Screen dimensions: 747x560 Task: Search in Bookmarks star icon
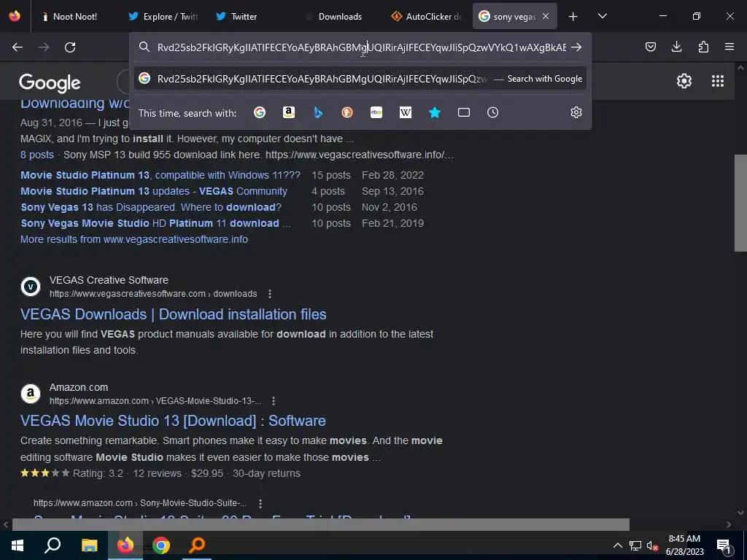click(x=435, y=112)
